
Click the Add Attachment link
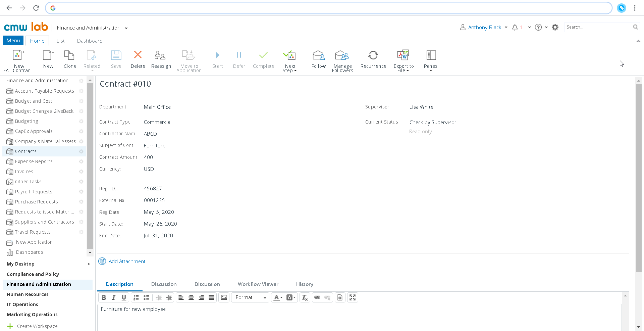127,262
